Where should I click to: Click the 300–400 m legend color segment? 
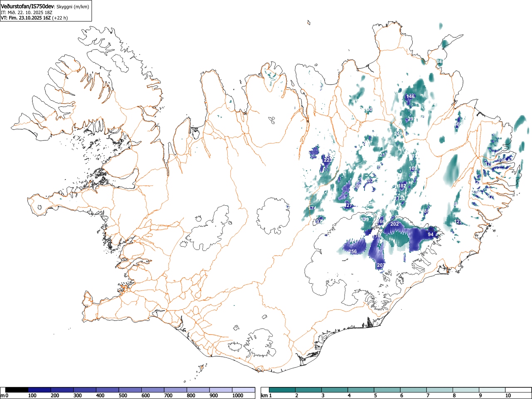[x=85, y=390]
